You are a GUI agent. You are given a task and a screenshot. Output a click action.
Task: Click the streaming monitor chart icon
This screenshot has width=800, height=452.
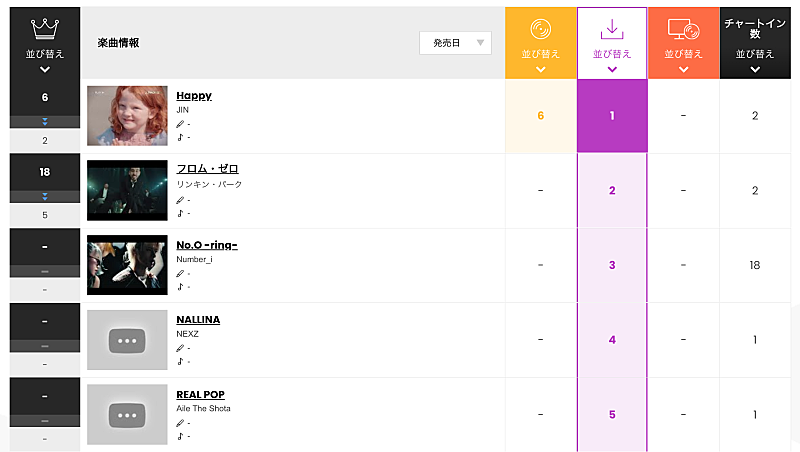(x=683, y=30)
